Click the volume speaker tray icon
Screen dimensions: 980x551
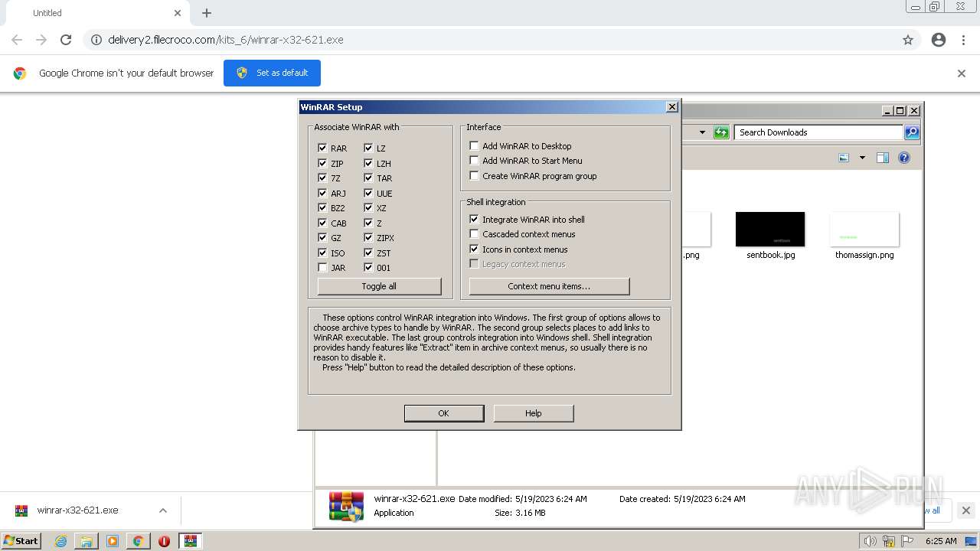pos(871,541)
